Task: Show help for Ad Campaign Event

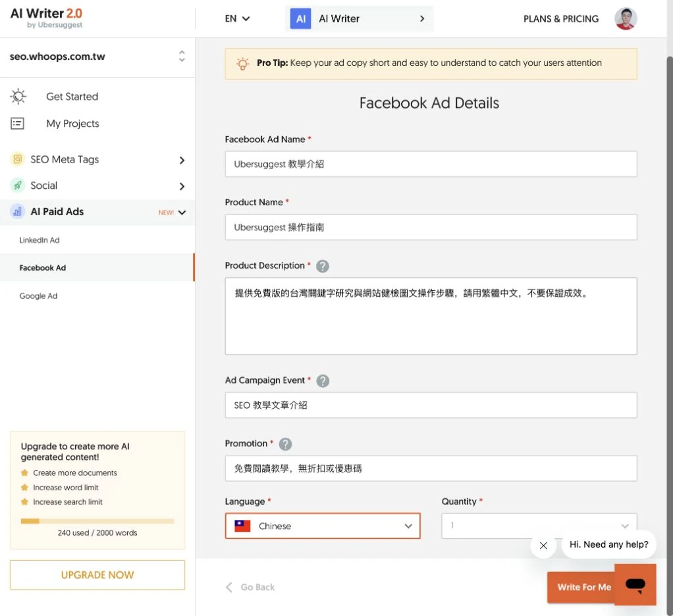Action: (323, 381)
